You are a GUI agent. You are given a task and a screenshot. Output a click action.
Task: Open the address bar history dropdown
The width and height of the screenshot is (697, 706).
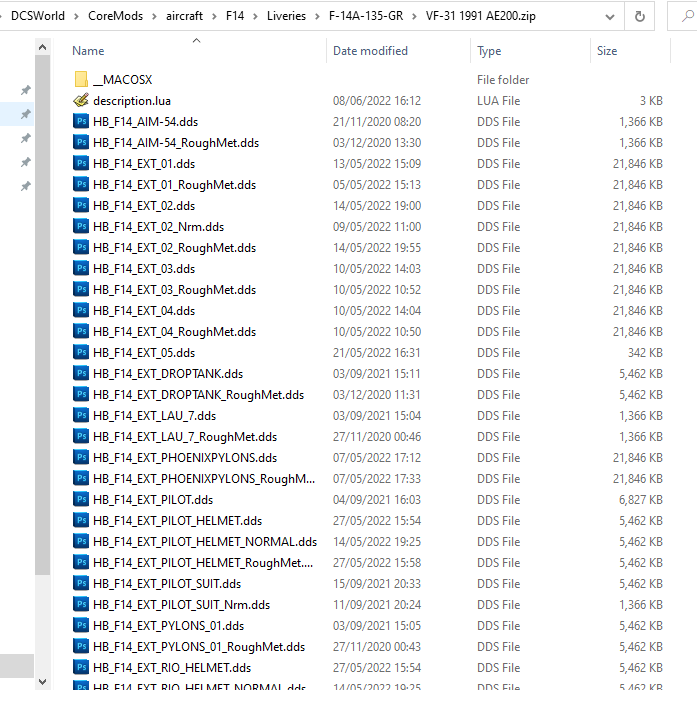click(610, 17)
